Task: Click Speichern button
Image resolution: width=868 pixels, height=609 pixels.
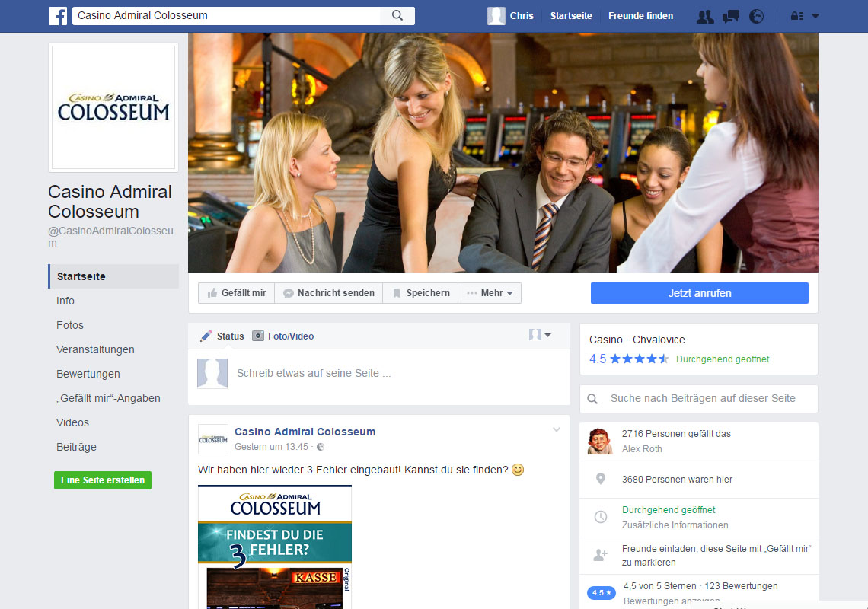Action: [421, 293]
